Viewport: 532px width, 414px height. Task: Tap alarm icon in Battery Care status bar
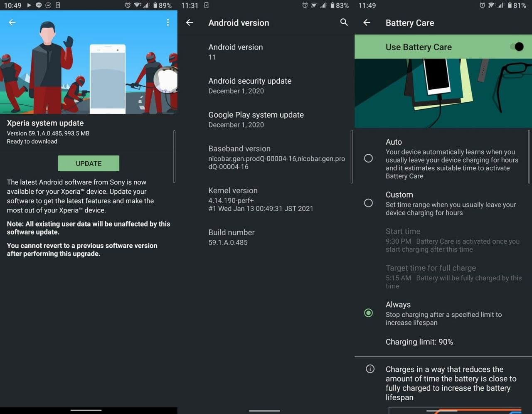pyautogui.click(x=482, y=5)
